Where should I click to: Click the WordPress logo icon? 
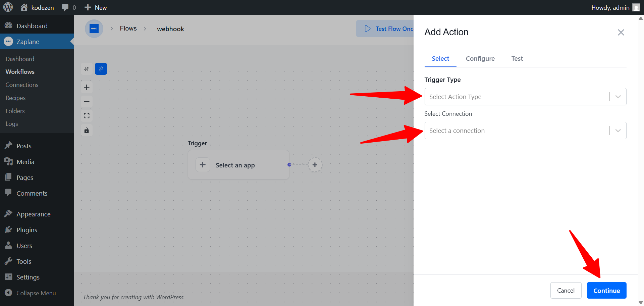tap(8, 7)
